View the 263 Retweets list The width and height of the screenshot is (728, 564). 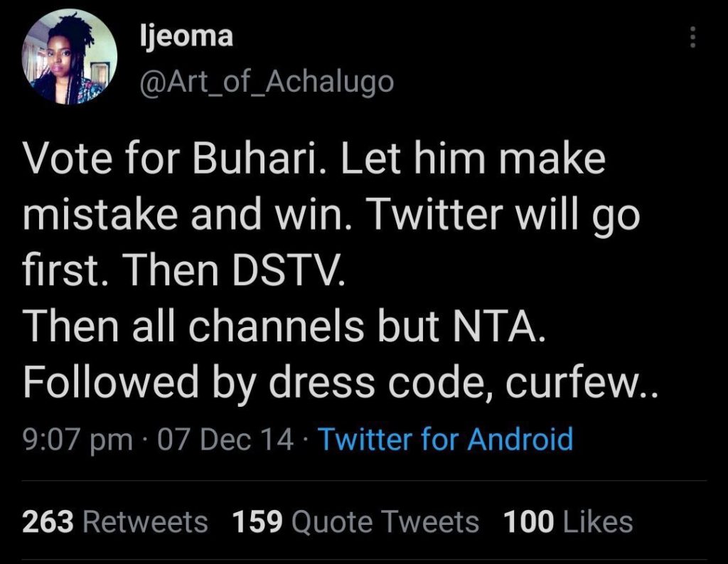pyautogui.click(x=115, y=522)
